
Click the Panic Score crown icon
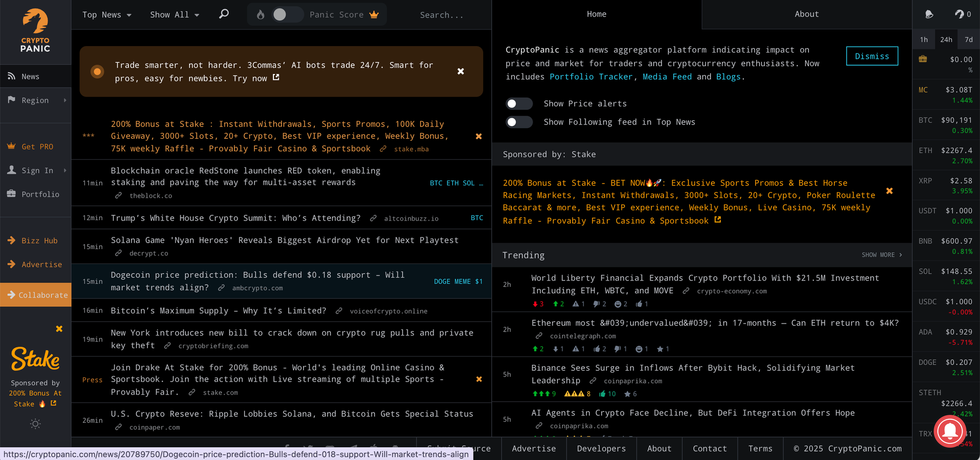[x=374, y=15]
